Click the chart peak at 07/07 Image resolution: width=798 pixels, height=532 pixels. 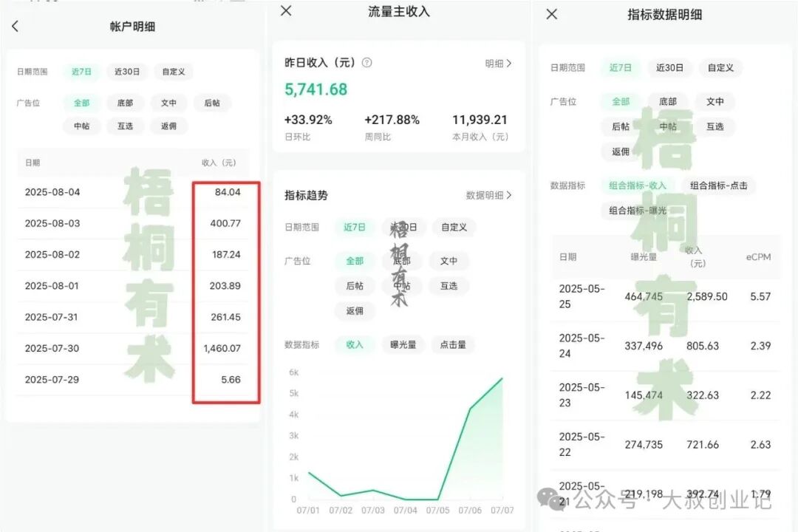(502, 378)
